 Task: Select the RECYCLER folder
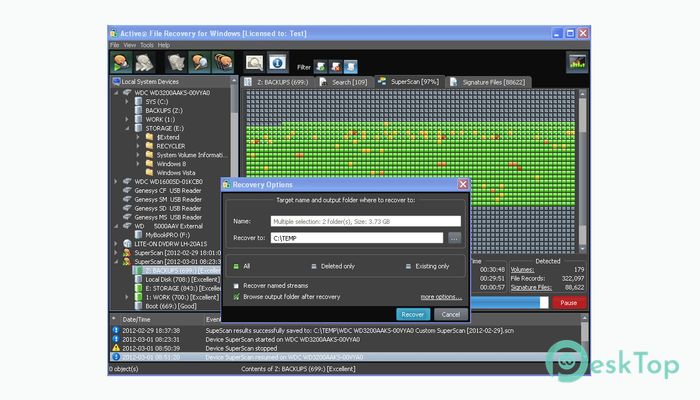point(171,146)
